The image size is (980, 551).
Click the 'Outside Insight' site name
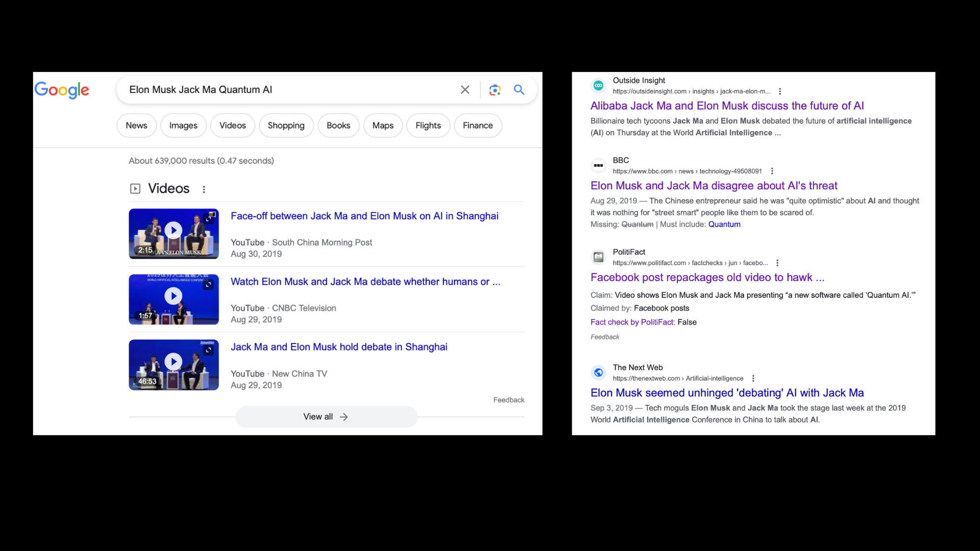[639, 81]
